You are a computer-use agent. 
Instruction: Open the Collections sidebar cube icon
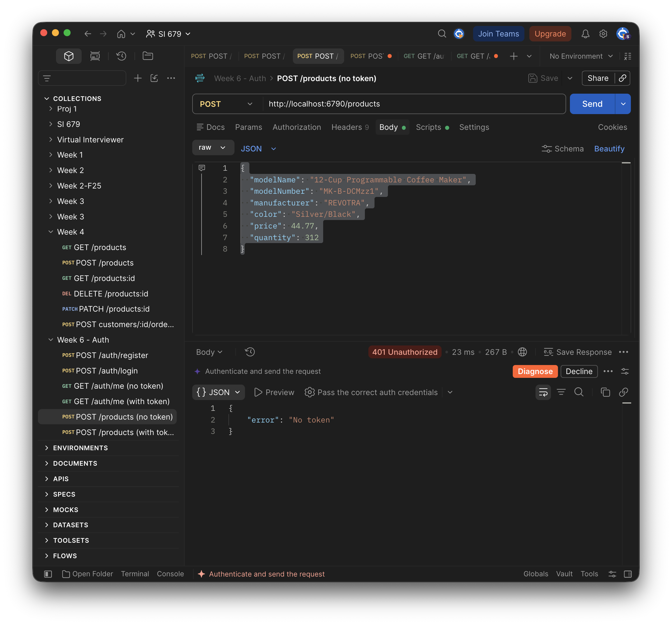69,56
